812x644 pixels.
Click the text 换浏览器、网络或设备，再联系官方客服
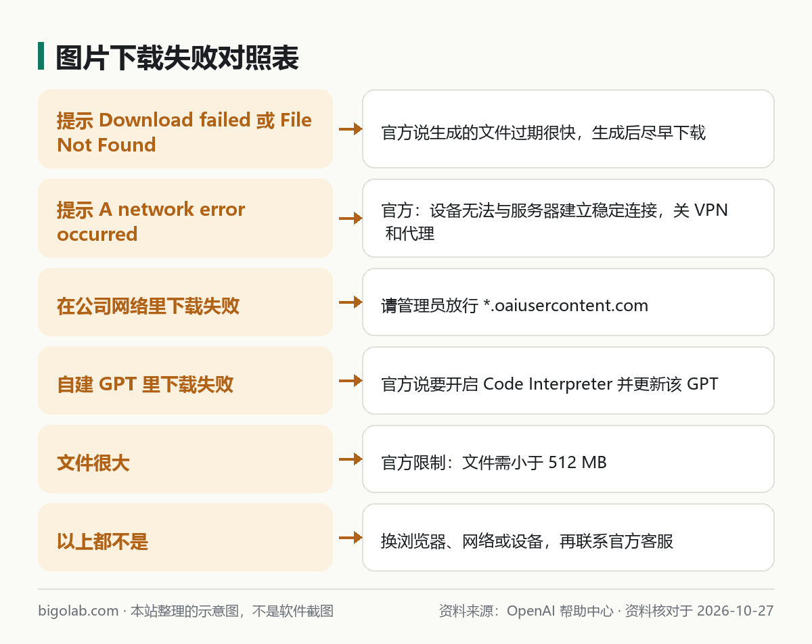pyautogui.click(x=527, y=541)
